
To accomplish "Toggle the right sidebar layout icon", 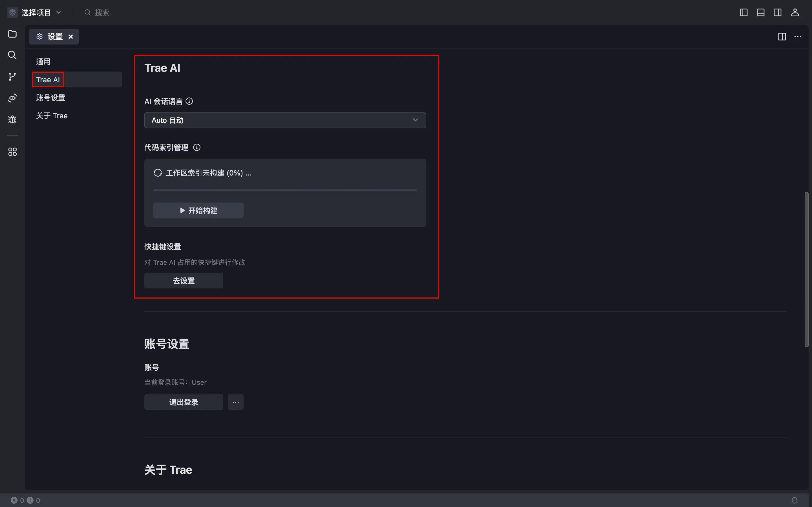I will pyautogui.click(x=777, y=13).
